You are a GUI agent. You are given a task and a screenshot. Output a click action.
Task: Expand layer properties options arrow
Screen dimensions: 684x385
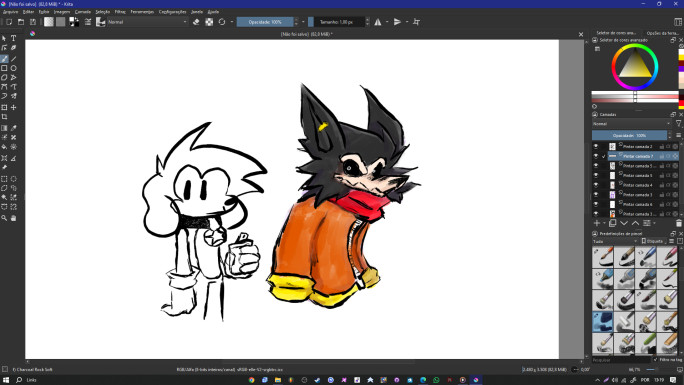[654, 223]
